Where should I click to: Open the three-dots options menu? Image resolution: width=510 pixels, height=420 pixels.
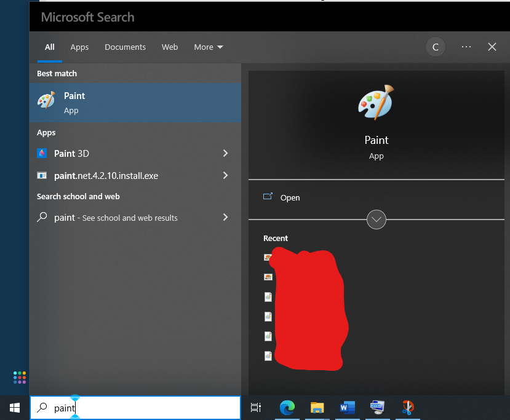click(466, 47)
